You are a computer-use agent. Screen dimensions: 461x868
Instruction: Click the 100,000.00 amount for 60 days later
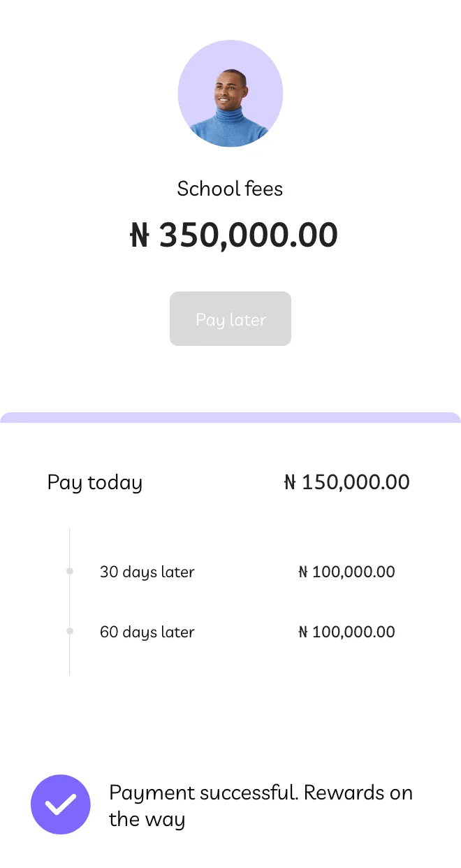point(353,632)
